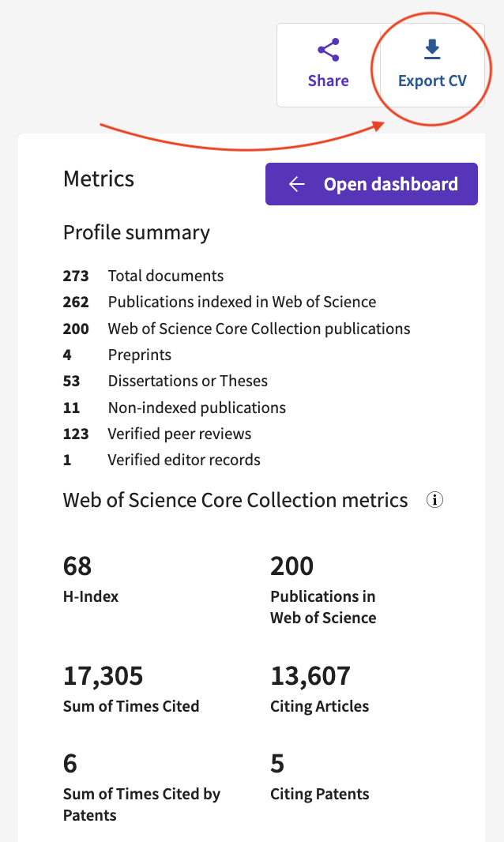The width and height of the screenshot is (504, 842).
Task: Select the Share network icon above the profile
Action: [x=328, y=49]
